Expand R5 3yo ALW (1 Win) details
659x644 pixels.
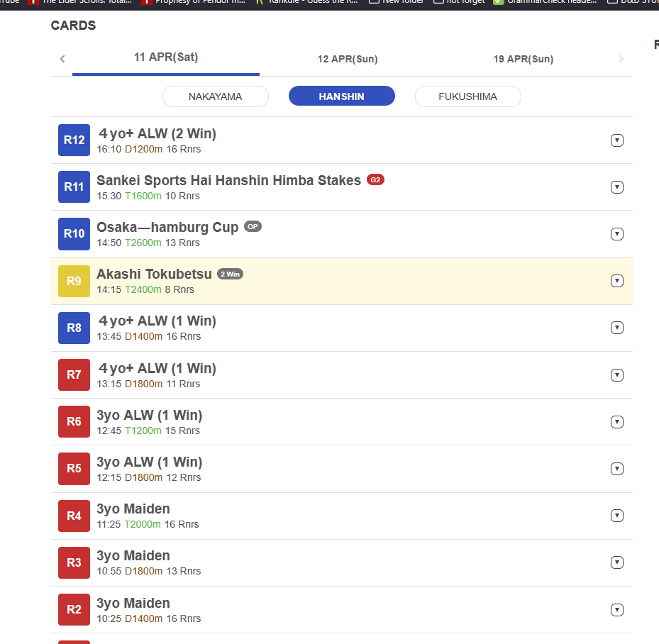click(616, 468)
